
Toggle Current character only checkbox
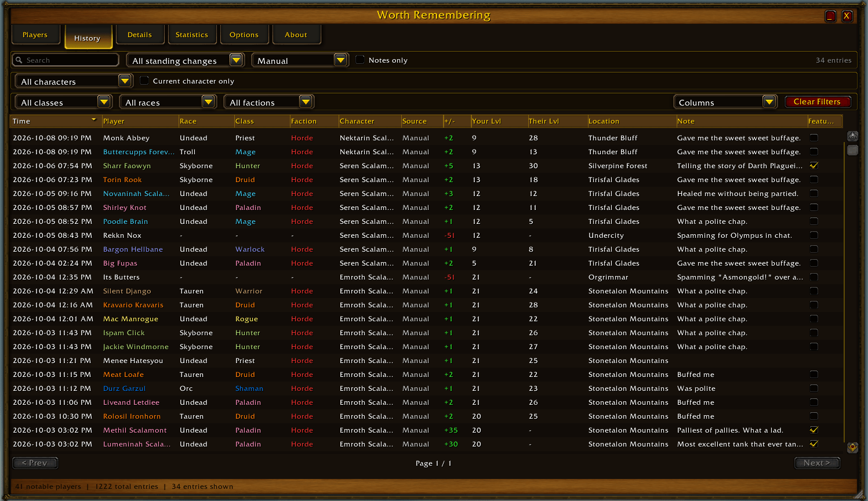click(144, 80)
